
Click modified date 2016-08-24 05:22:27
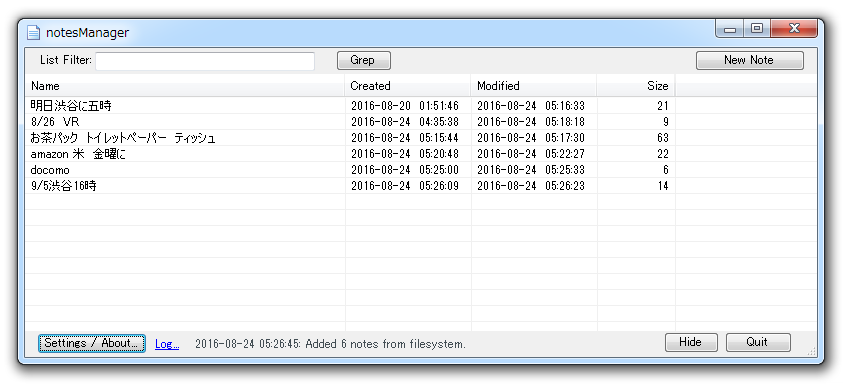tap(531, 154)
